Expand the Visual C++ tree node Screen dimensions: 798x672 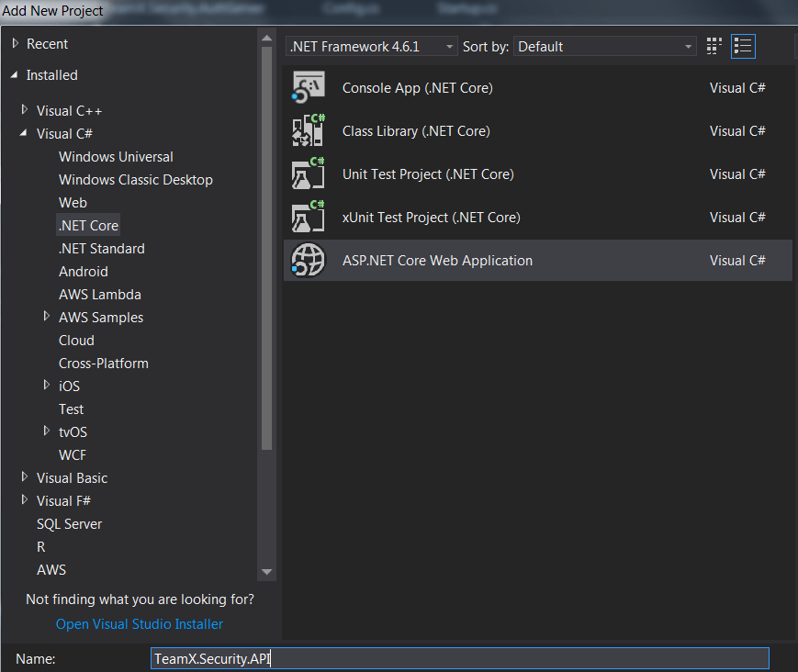tap(25, 110)
